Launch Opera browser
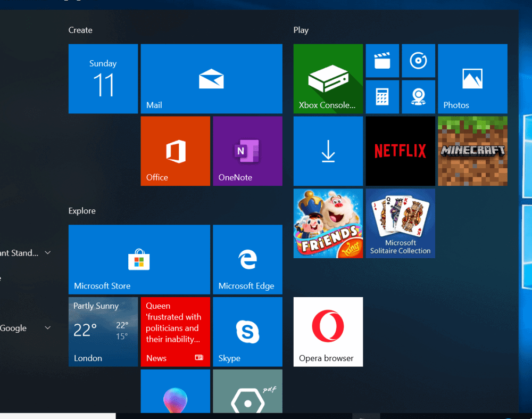 pyautogui.click(x=328, y=332)
